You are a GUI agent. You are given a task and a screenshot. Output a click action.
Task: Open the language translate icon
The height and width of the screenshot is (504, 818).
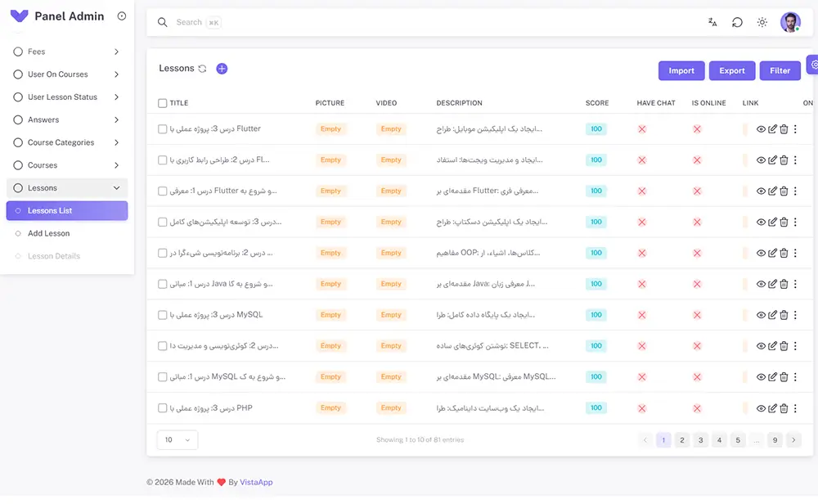[712, 22]
